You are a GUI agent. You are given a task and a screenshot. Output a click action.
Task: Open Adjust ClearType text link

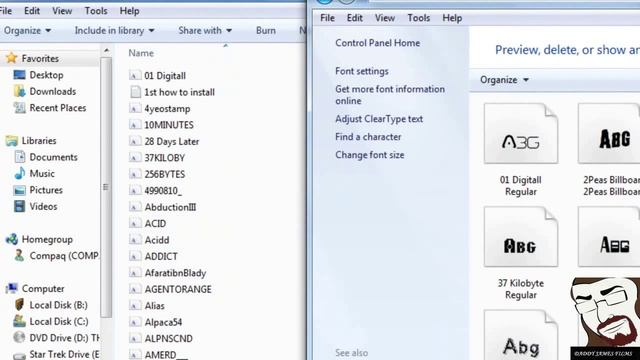379,119
